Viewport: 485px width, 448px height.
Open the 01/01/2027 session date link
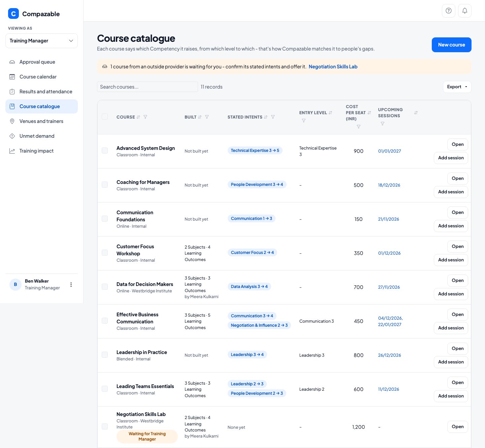click(x=390, y=151)
